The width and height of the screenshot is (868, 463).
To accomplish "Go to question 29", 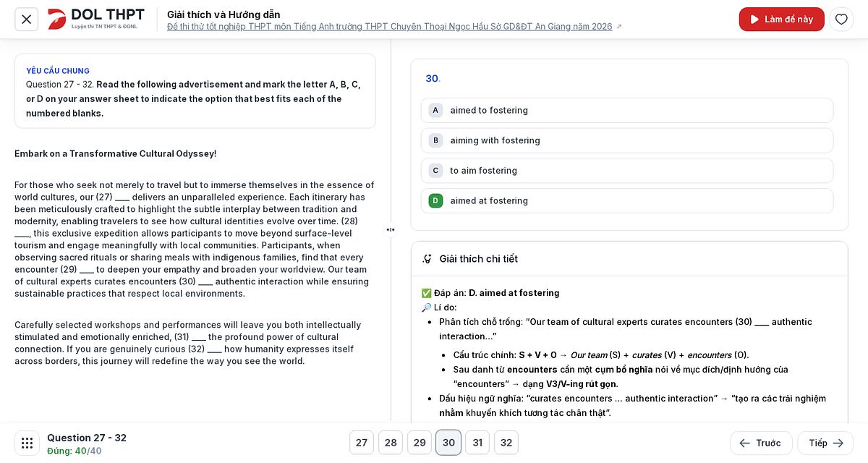I will (x=420, y=443).
